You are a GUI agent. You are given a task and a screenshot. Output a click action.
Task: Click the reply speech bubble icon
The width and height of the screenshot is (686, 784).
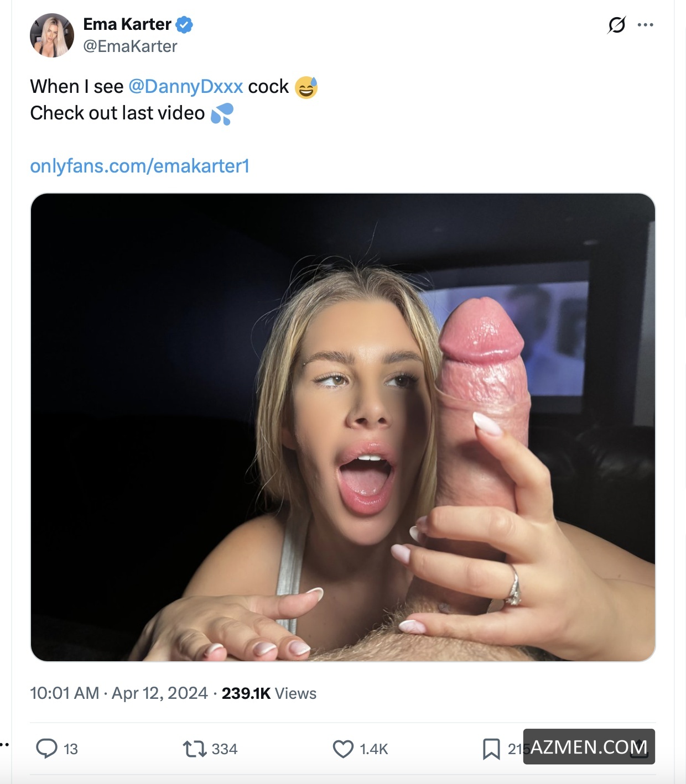[46, 749]
